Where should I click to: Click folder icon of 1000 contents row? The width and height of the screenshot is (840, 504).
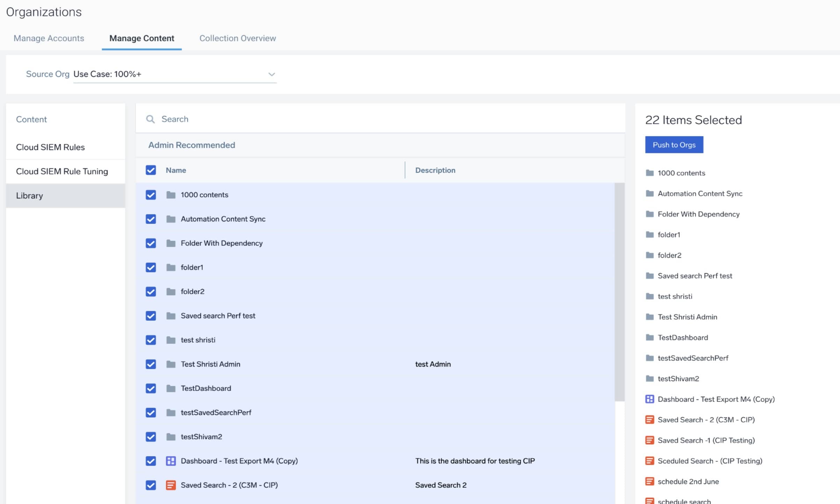171,195
